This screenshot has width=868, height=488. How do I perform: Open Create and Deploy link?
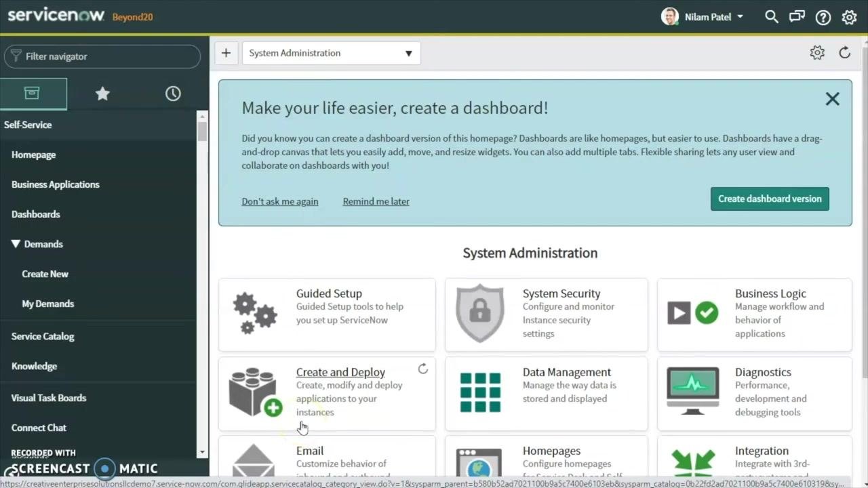click(x=340, y=372)
